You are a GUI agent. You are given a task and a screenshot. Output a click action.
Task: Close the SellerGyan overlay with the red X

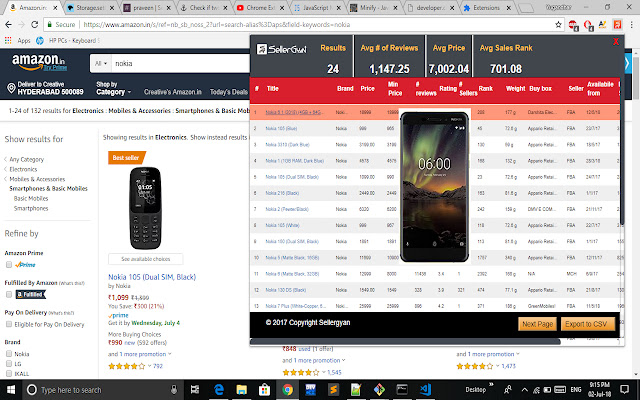[x=616, y=41]
